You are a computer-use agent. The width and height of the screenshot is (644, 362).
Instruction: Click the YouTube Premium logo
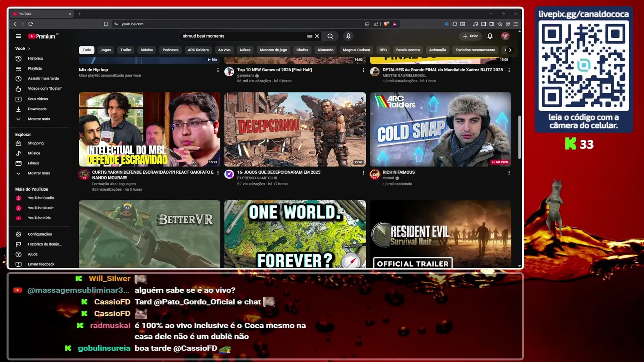[43, 36]
